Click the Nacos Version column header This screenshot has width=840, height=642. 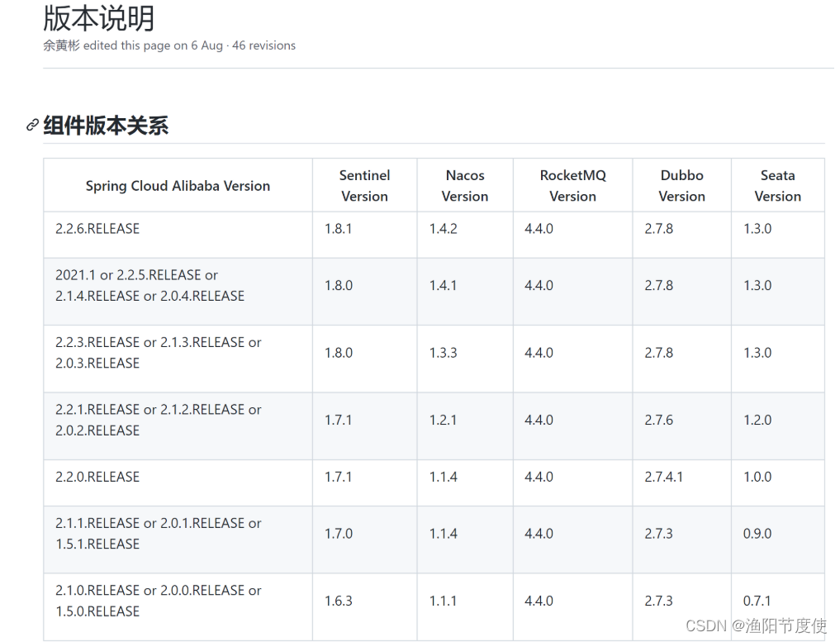465,185
